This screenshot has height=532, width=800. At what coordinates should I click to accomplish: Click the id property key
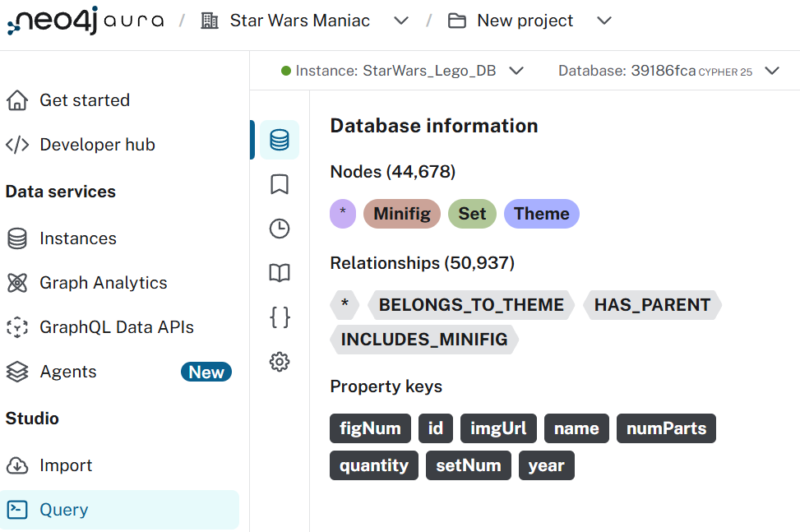[x=435, y=428]
